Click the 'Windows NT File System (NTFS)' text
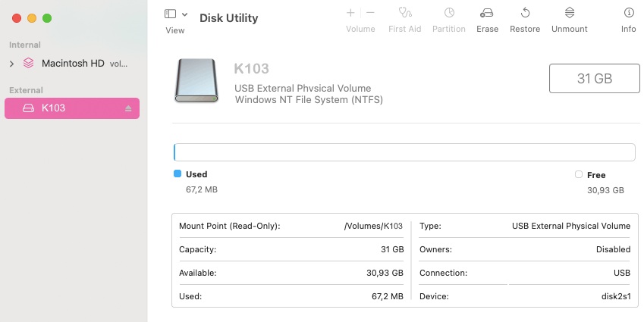The width and height of the screenshot is (644, 322). [309, 100]
